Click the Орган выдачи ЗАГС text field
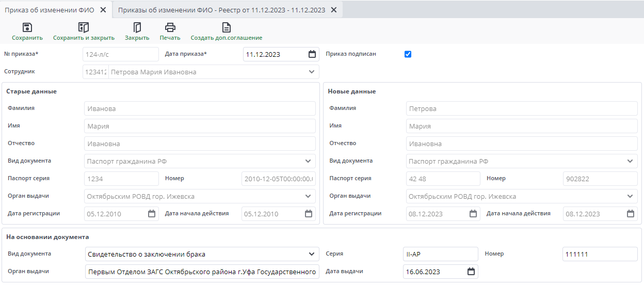Viewport: 644px width, 285px height. (x=202, y=272)
